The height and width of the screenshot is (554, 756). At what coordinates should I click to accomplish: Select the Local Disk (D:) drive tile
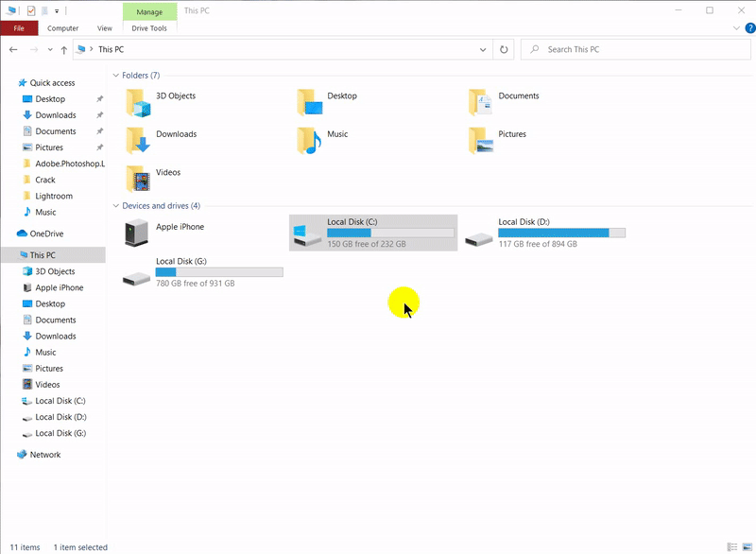(x=545, y=233)
